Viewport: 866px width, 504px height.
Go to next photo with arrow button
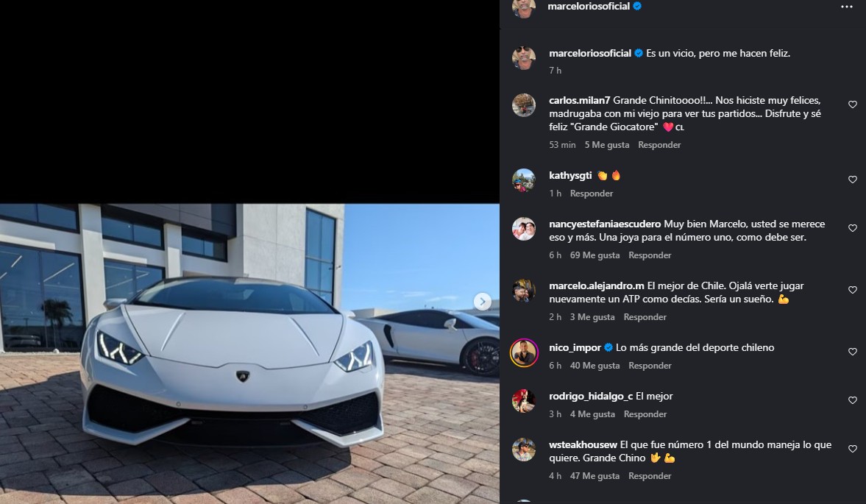click(x=482, y=301)
